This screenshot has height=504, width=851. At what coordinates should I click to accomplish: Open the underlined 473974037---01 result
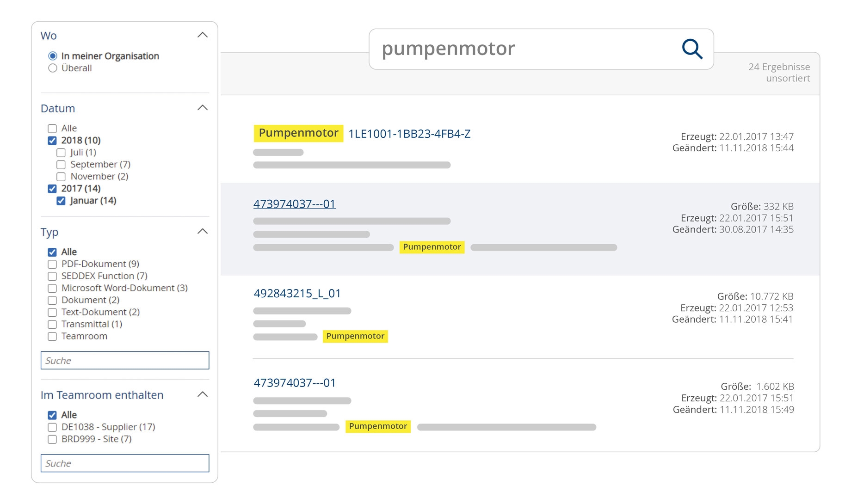click(294, 204)
